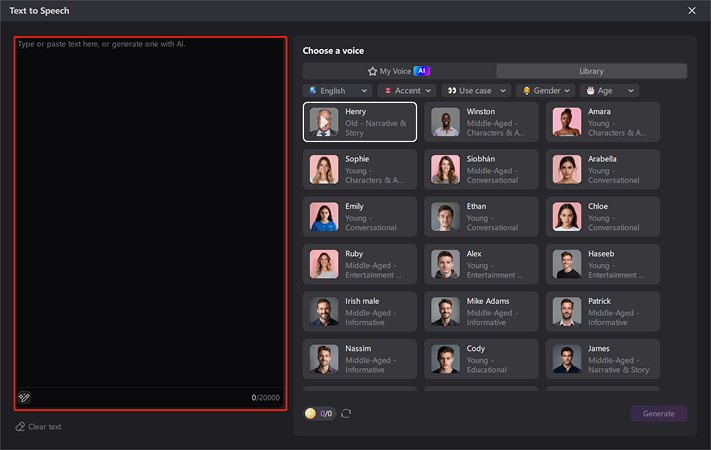The height and width of the screenshot is (450, 711).
Task: Close the Text to Speech dialog
Action: point(692,10)
